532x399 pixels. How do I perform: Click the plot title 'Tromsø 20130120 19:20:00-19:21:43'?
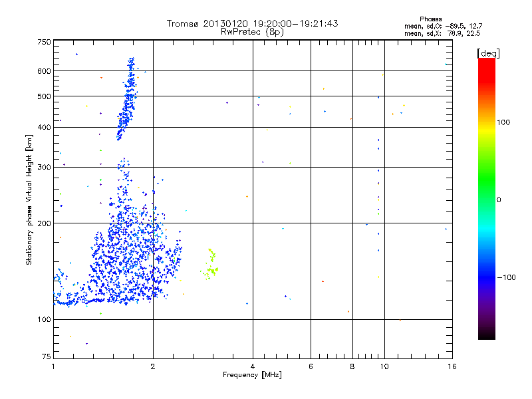tap(252, 23)
